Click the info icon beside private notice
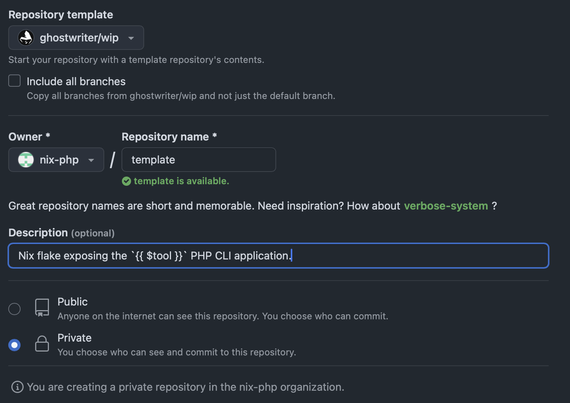The width and height of the screenshot is (570, 403). click(x=17, y=387)
